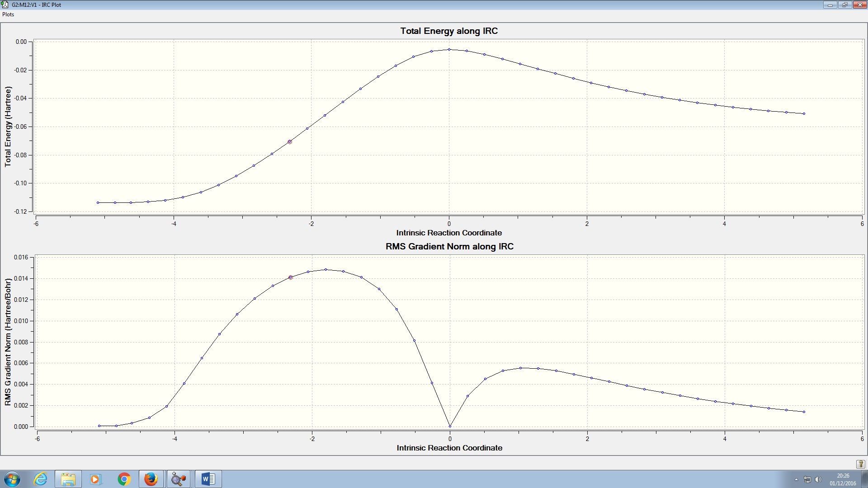Open the Plots menu
868x488 pixels.
coord(8,14)
